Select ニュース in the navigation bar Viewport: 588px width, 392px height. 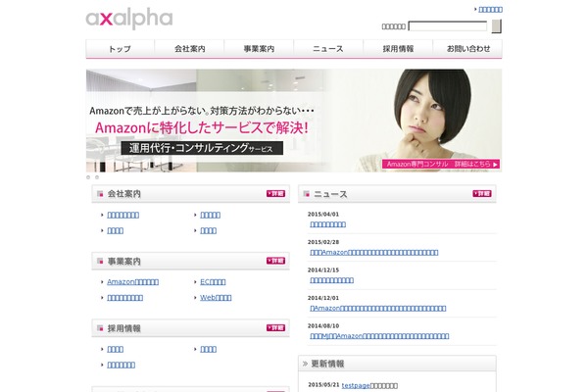(x=328, y=49)
